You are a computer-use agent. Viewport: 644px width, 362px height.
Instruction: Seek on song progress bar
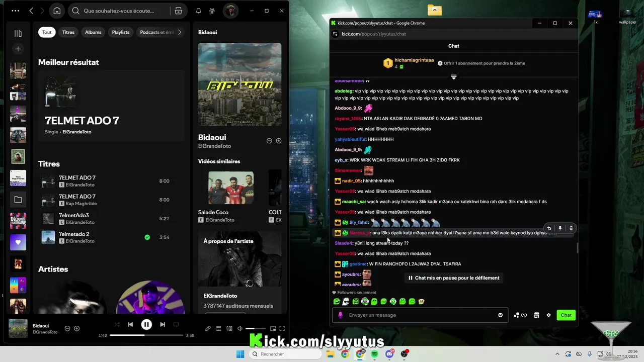point(146,335)
